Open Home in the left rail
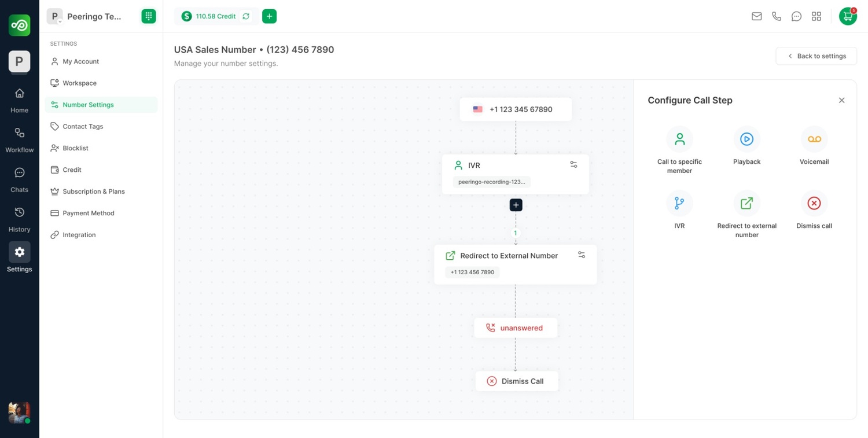868x438 pixels. click(19, 100)
